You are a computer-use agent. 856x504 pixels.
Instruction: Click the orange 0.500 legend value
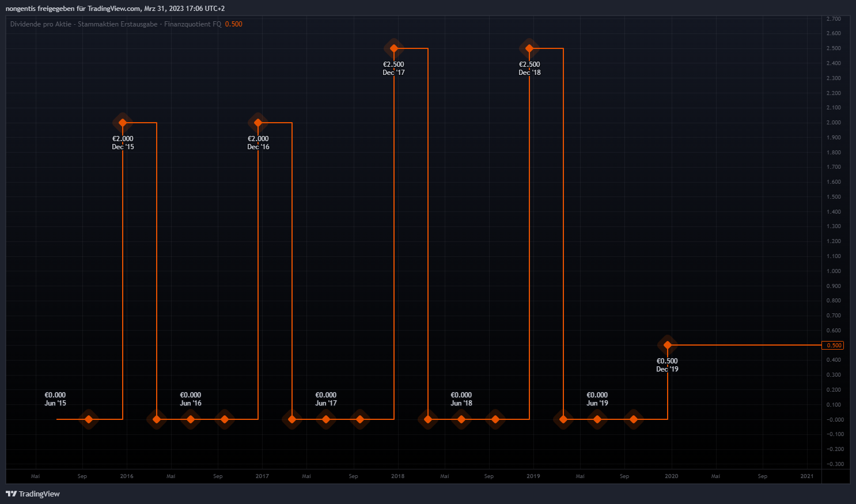234,24
